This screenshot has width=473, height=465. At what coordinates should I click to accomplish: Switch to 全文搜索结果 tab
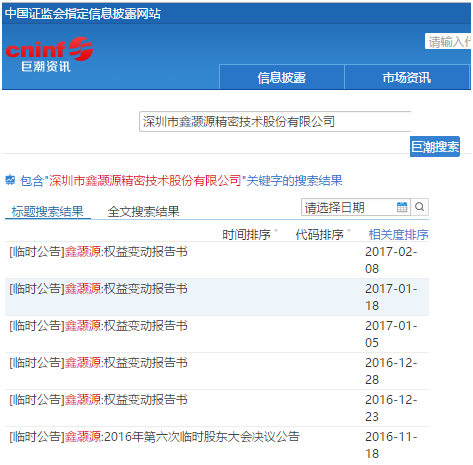(143, 211)
